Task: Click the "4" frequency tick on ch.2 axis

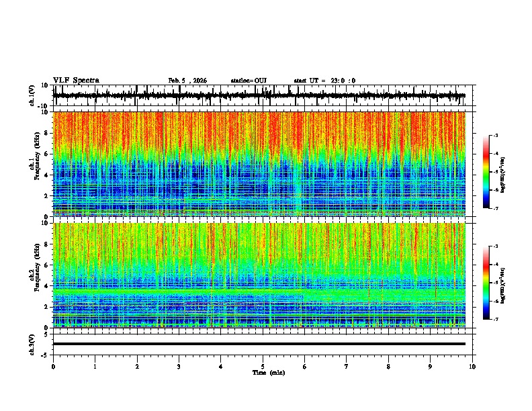Action: coord(46,286)
